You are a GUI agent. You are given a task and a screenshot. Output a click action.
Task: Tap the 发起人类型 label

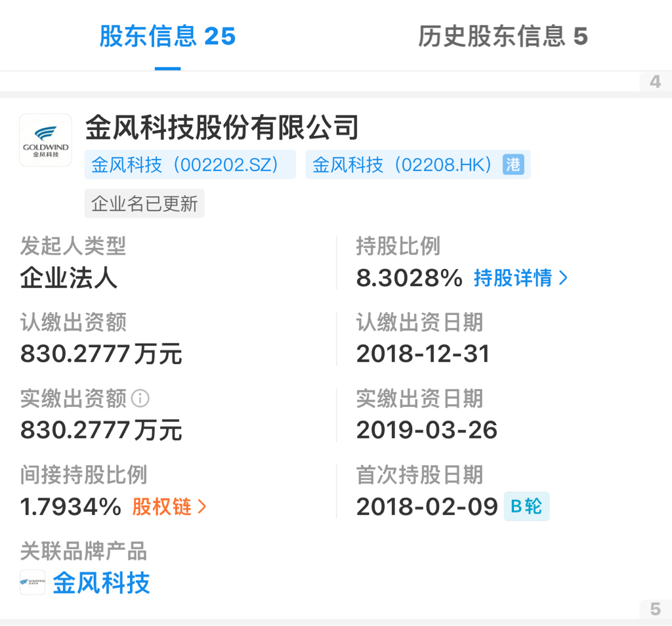coord(73,246)
